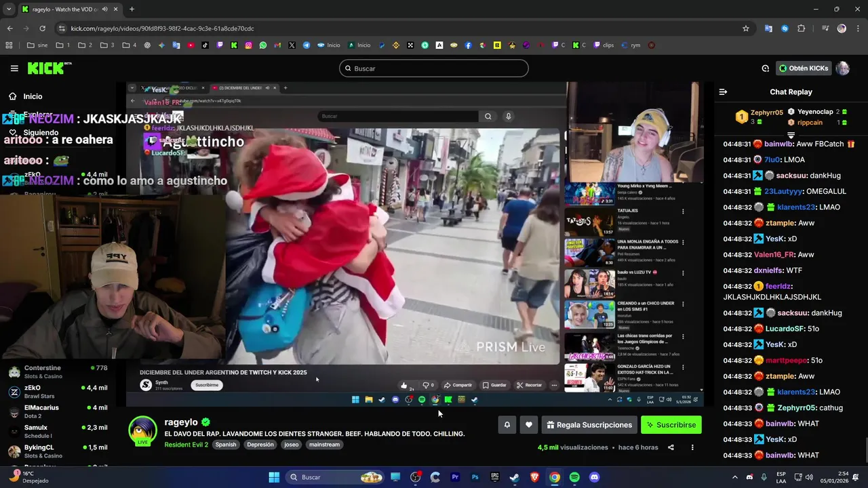Click the rageylo channel avatar
This screenshot has height=488, width=868.
(x=142, y=431)
